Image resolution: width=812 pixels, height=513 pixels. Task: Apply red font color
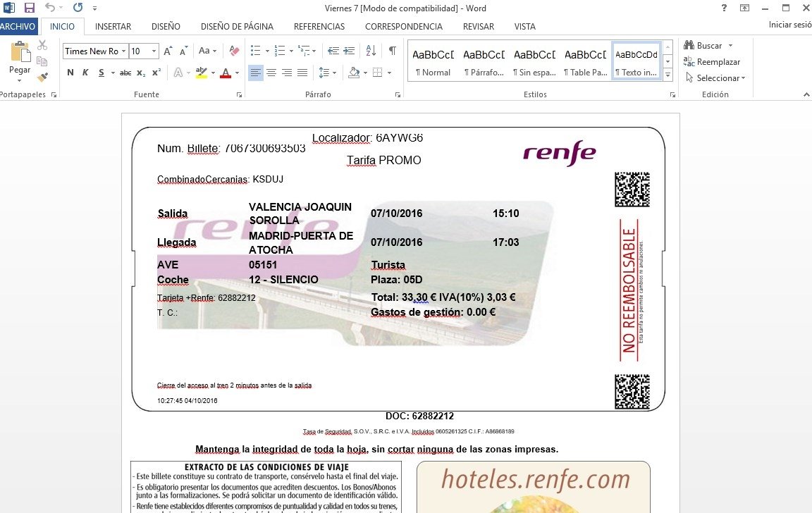tap(226, 73)
